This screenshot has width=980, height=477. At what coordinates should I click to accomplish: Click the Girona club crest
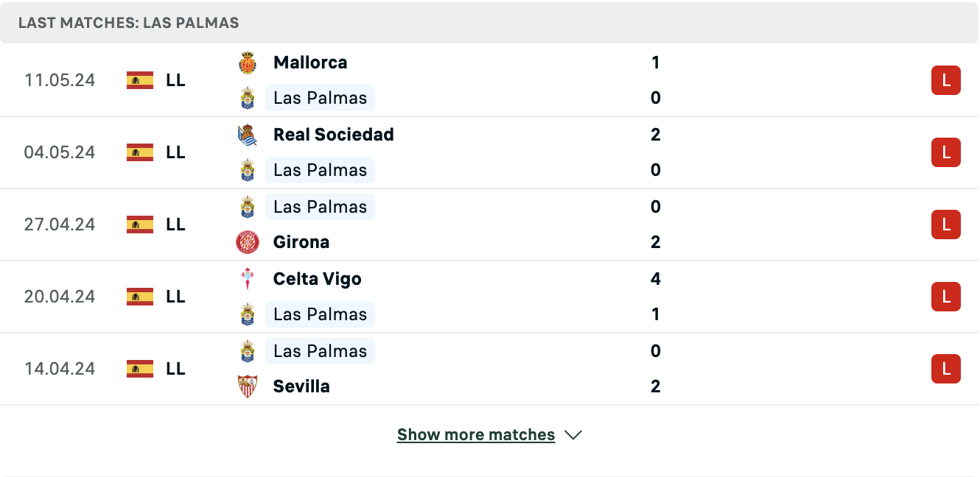248,242
